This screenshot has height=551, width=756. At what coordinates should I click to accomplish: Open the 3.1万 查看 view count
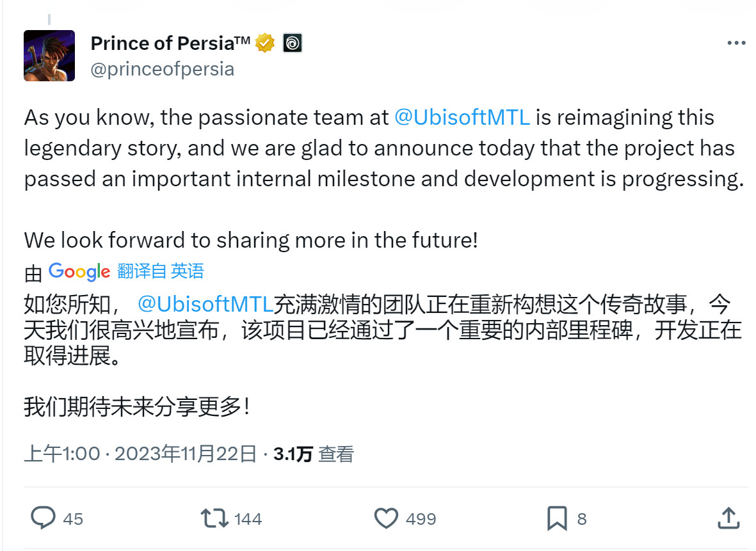tap(314, 454)
